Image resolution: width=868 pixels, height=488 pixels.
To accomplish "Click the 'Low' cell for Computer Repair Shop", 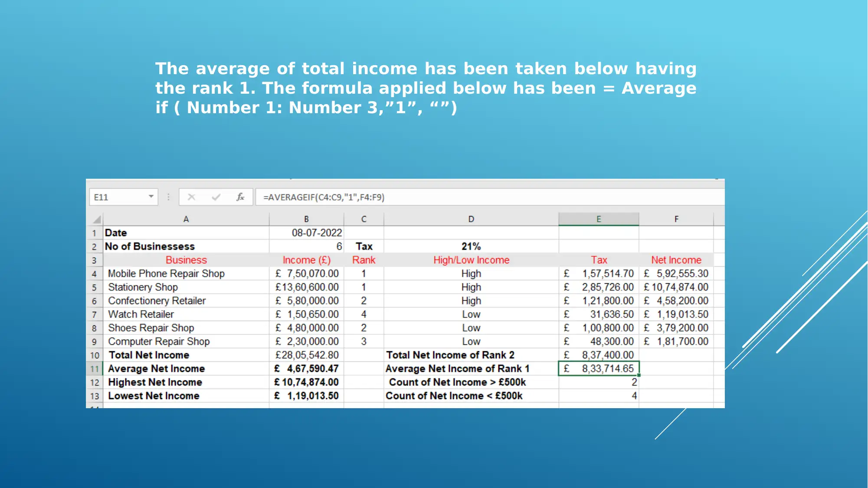I will coord(471,341).
